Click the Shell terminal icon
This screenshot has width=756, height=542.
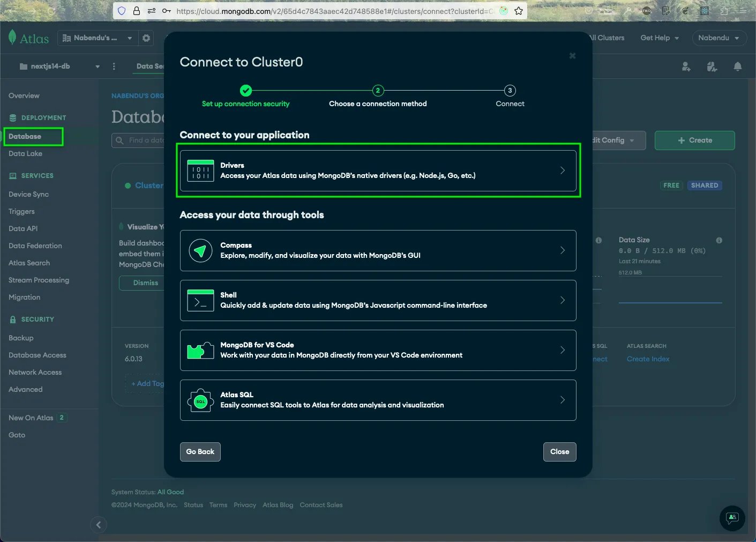tap(200, 300)
